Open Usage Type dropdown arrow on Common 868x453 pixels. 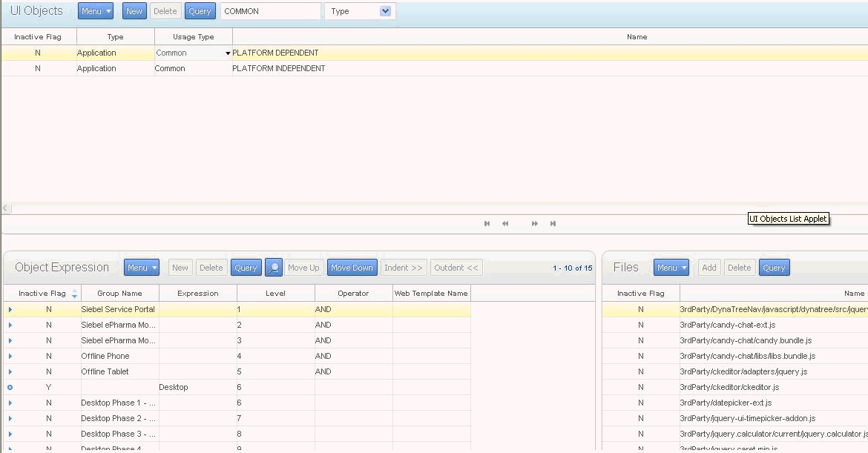228,53
